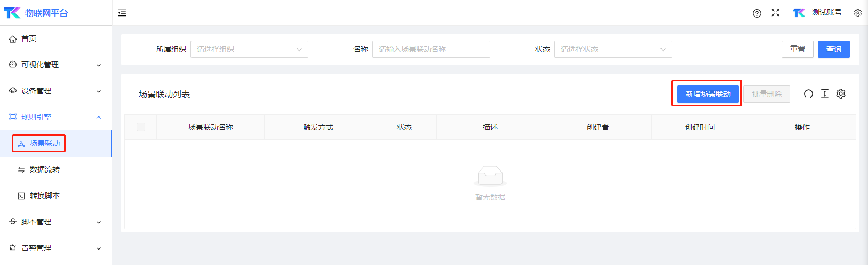This screenshot has width=868, height=265.
Task: Toggle fullscreen mode icon in header
Action: [775, 13]
